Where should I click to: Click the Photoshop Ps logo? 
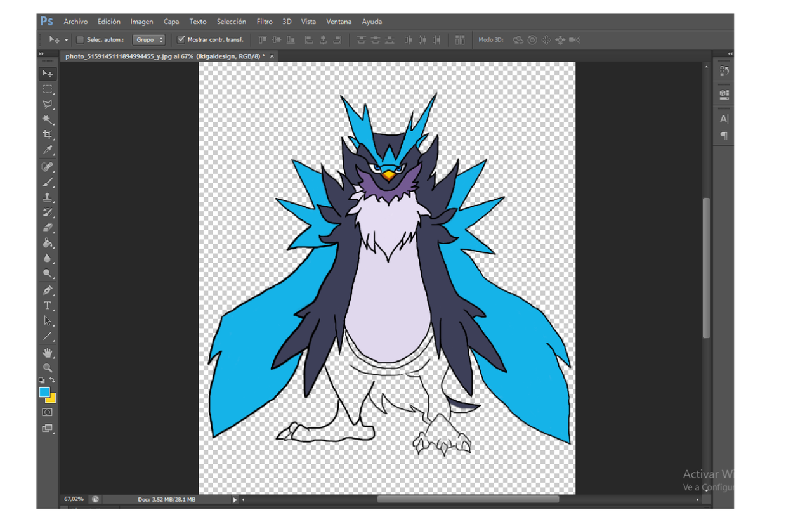(47, 22)
